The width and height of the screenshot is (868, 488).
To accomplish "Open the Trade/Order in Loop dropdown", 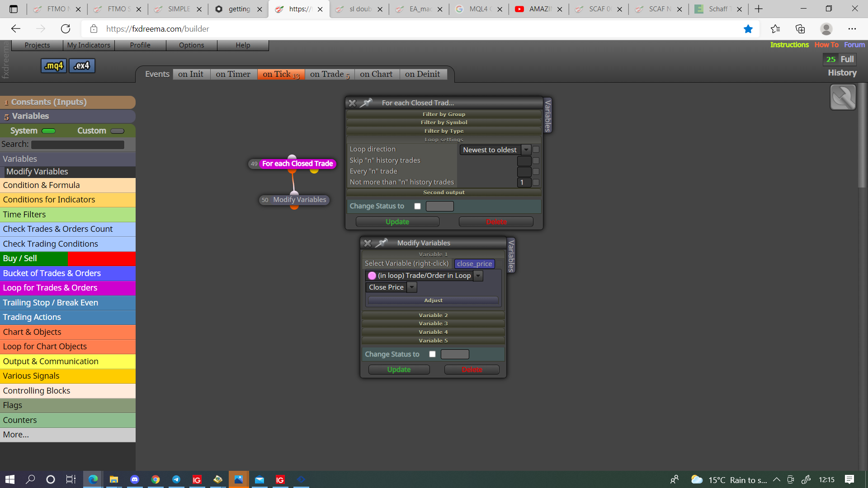I will pyautogui.click(x=424, y=276).
